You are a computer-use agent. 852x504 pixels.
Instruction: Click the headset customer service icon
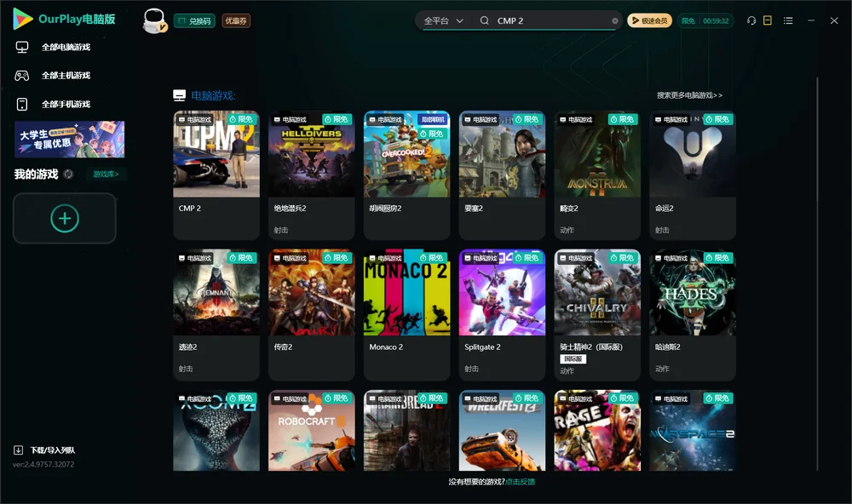pyautogui.click(x=751, y=20)
